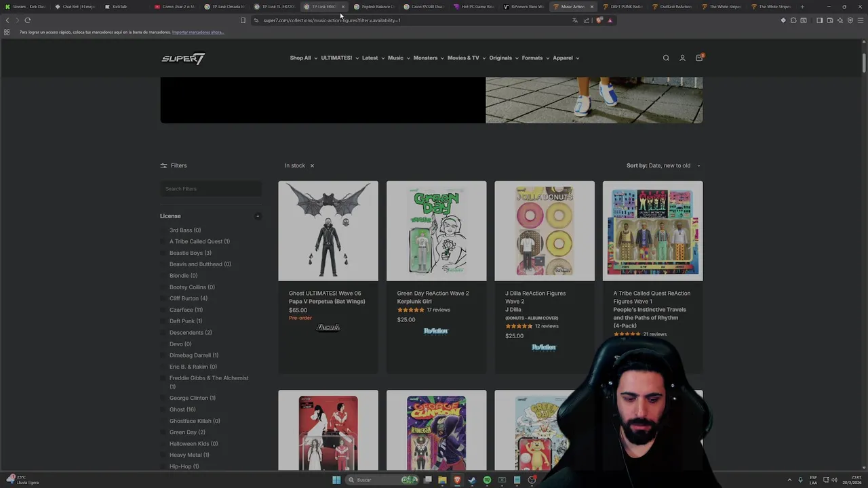
Task: Open the Brave browser taskbar icon
Action: pyautogui.click(x=457, y=480)
